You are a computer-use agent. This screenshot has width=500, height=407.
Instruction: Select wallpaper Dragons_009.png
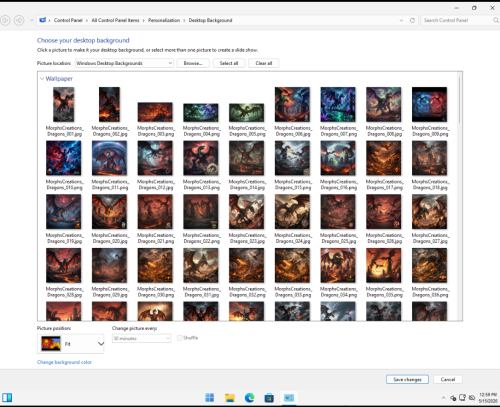click(429, 105)
